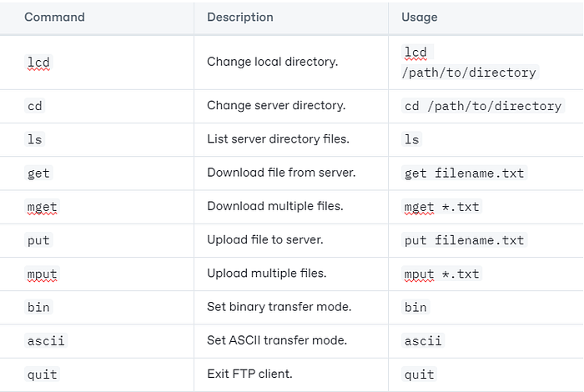584x392 pixels.
Task: Click the 'Upload multiple files.' description
Action: (267, 274)
